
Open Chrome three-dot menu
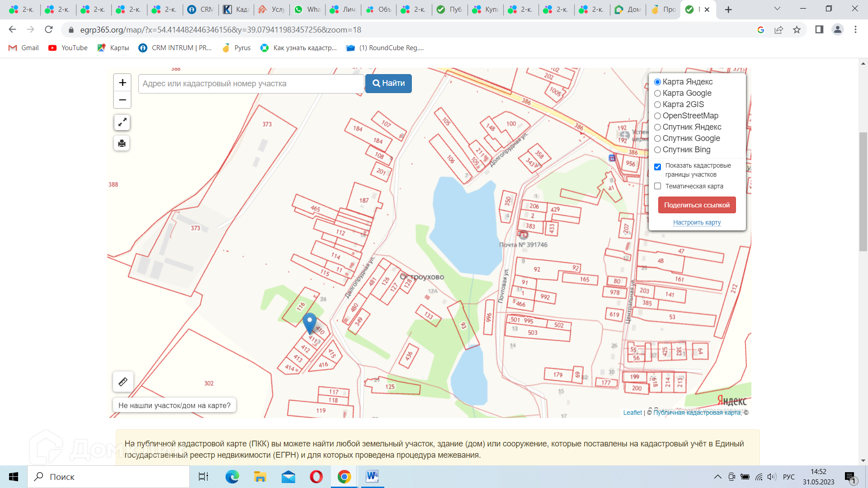[x=855, y=30]
